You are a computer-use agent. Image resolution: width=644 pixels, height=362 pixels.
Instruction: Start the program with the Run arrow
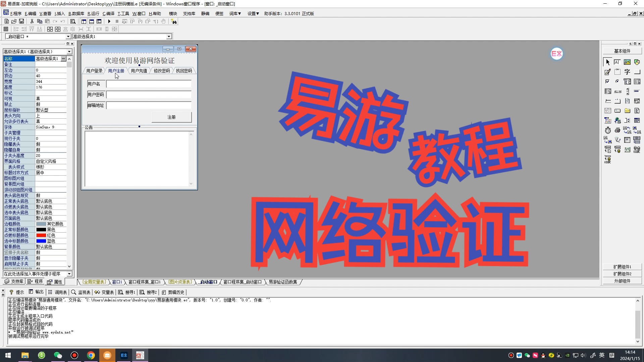pos(109,21)
